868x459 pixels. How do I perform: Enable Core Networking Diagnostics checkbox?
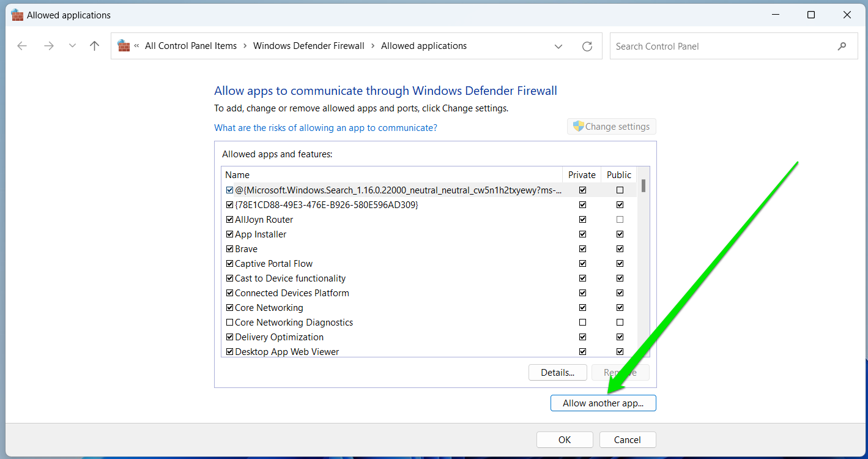(x=230, y=323)
